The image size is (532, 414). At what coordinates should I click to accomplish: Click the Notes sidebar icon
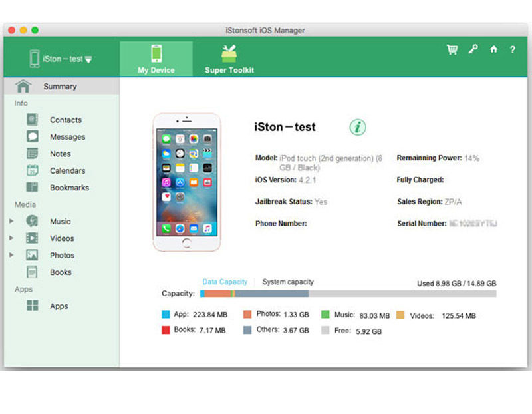click(x=32, y=154)
